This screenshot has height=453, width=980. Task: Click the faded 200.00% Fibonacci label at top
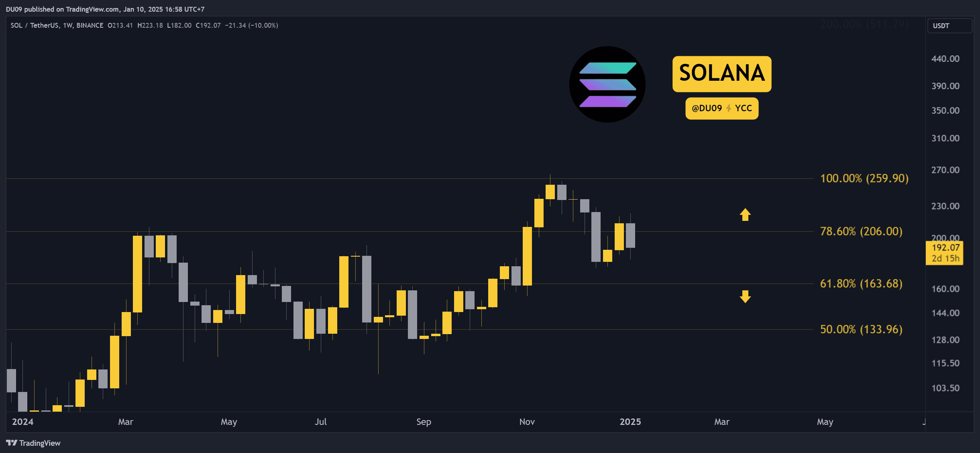864,24
